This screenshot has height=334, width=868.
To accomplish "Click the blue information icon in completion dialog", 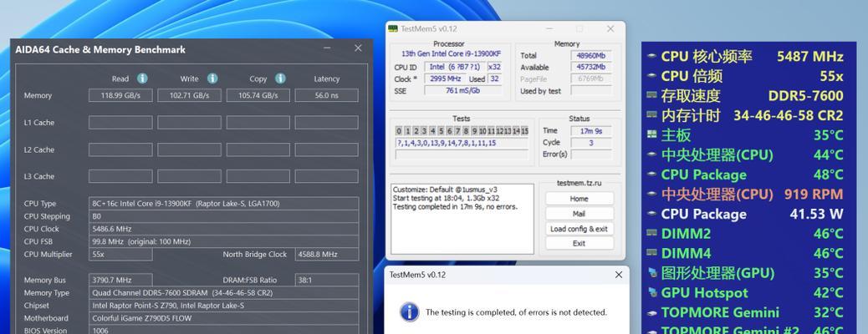I will tap(410, 312).
